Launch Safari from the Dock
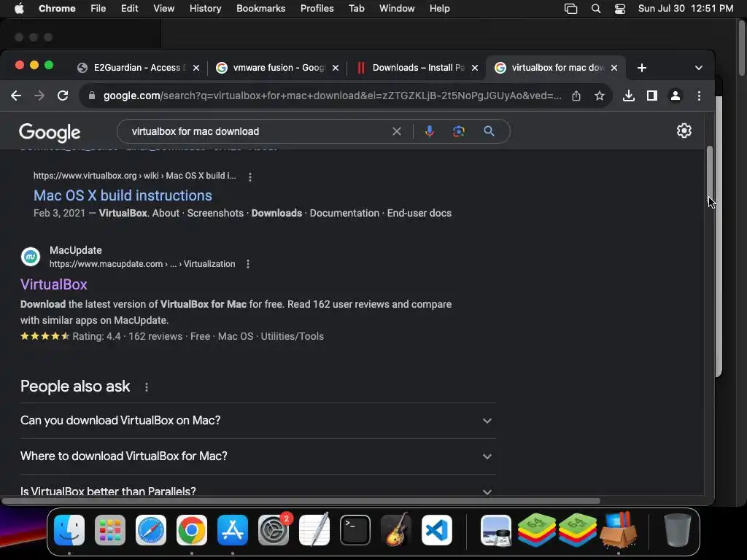Screen dimensions: 747x560 151,530
